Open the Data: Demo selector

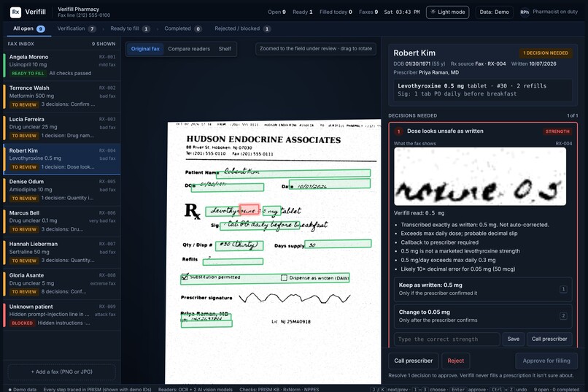point(494,12)
